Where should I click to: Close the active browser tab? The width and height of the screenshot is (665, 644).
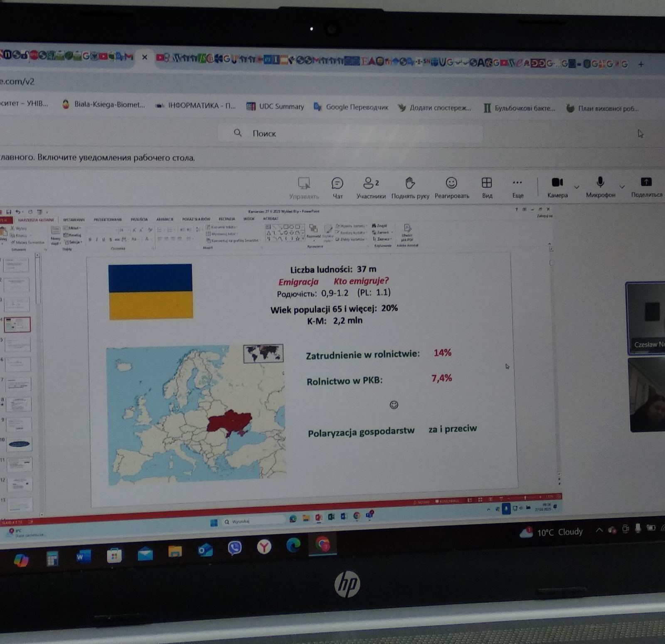[x=145, y=57]
